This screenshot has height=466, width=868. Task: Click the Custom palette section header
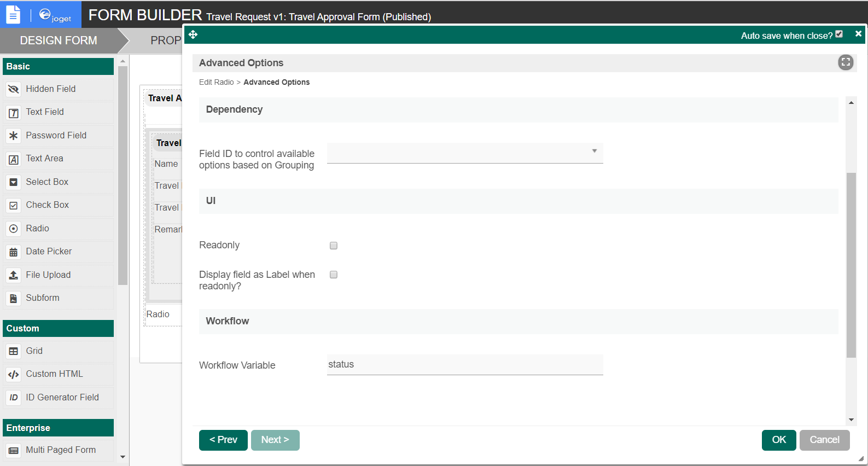point(58,328)
